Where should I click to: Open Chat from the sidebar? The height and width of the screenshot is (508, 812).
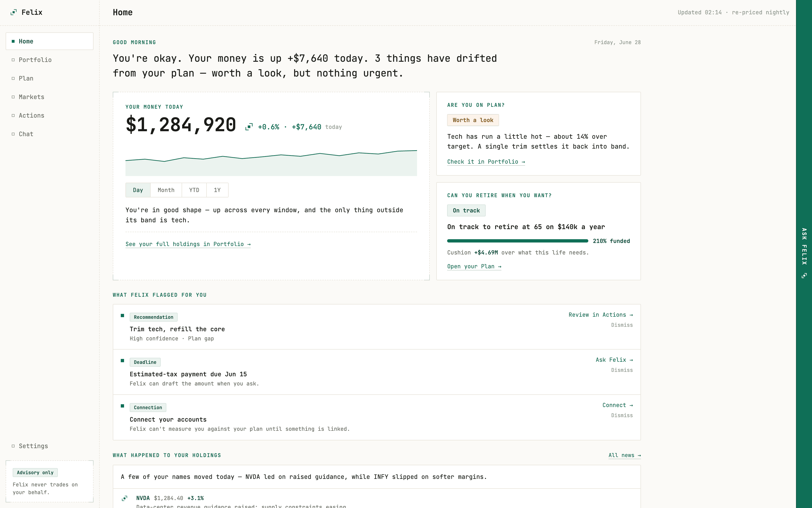tap(49, 134)
